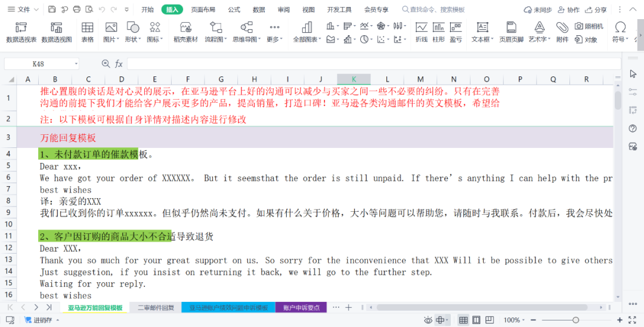Insert an object with 对象
The width and height of the screenshot is (644, 327).
coord(586,39)
